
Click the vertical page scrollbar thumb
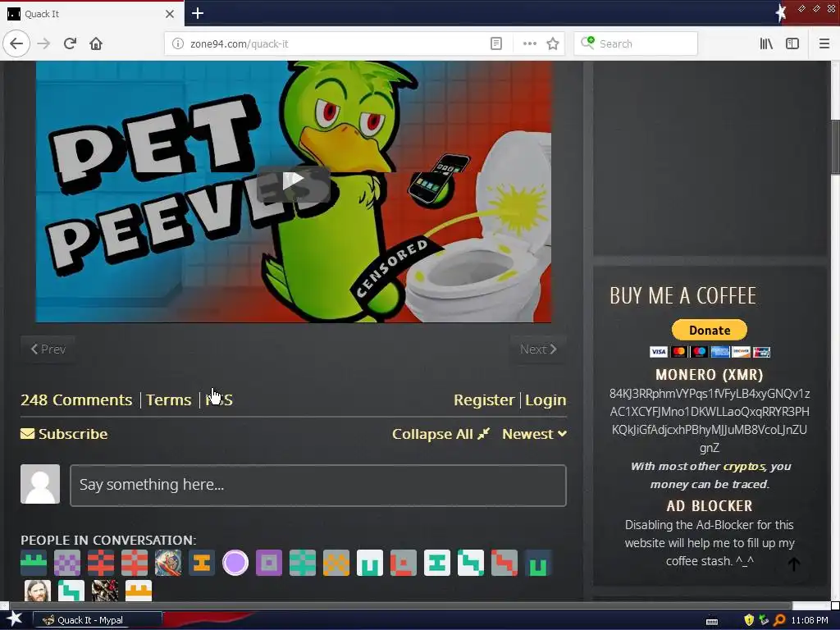835,147
